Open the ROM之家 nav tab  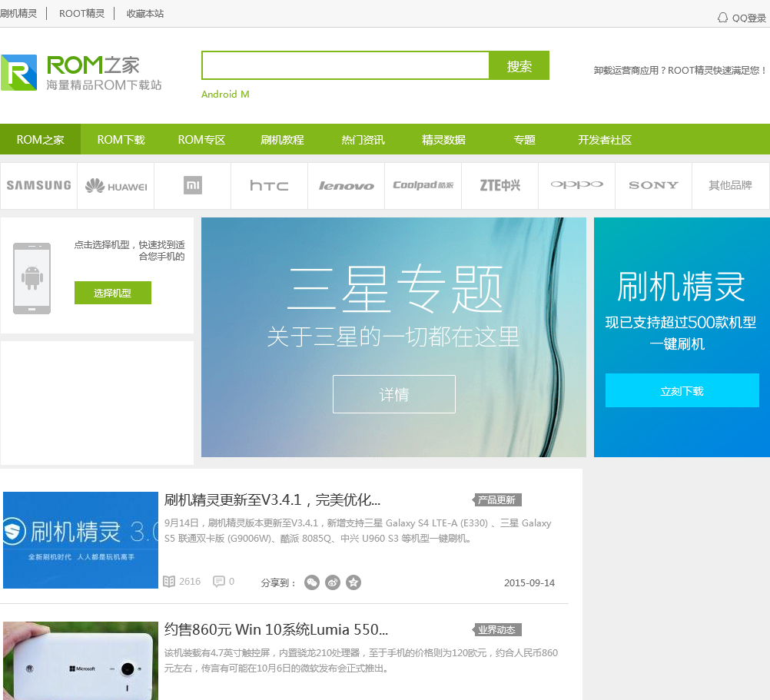[x=40, y=139]
